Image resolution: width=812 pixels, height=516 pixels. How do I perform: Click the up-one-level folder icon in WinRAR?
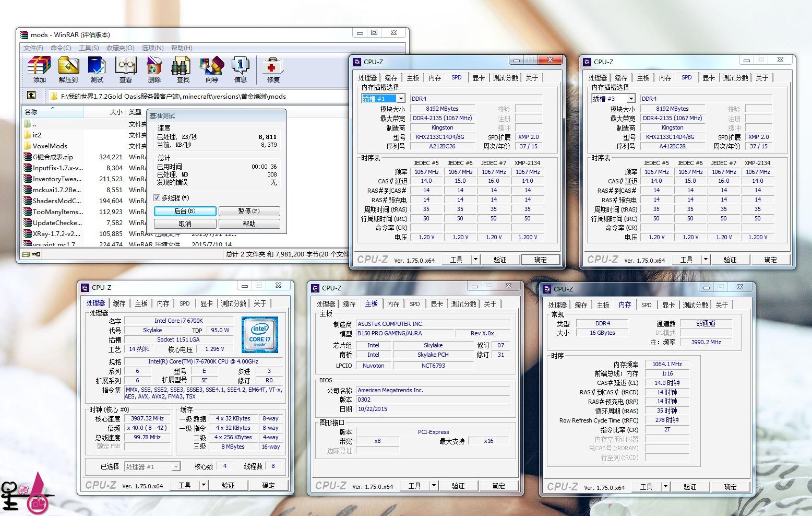pyautogui.click(x=31, y=95)
